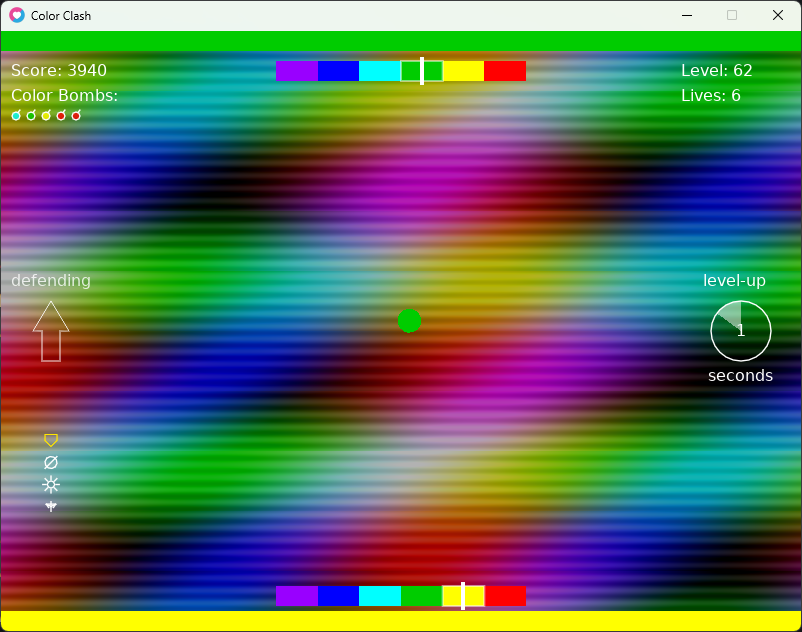The width and height of the screenshot is (802, 632).
Task: Choose green on the bottom color bar
Action: (x=421, y=596)
